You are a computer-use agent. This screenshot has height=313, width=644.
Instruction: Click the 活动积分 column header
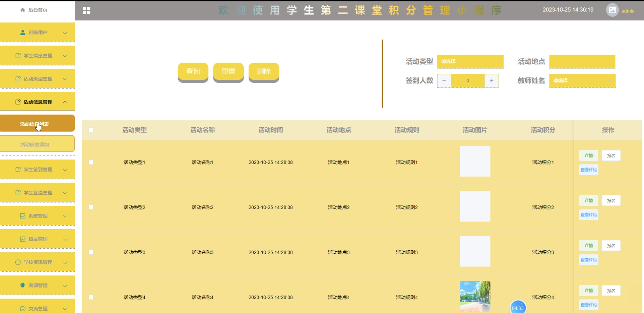(543, 130)
